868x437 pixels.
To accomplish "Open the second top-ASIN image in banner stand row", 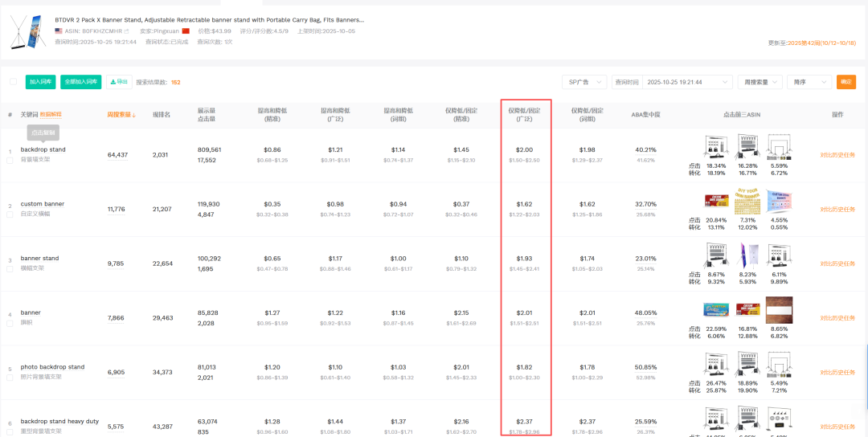I will (x=747, y=256).
